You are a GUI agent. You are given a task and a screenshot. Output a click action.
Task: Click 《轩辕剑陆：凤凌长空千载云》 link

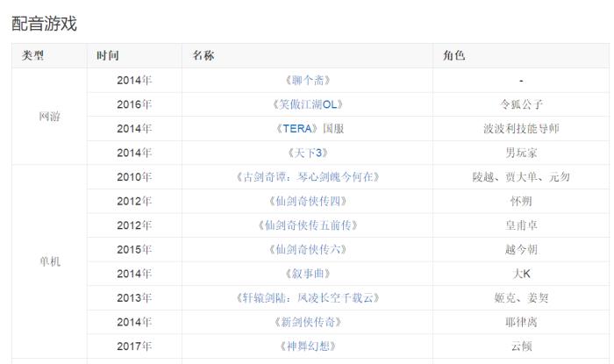tap(308, 297)
